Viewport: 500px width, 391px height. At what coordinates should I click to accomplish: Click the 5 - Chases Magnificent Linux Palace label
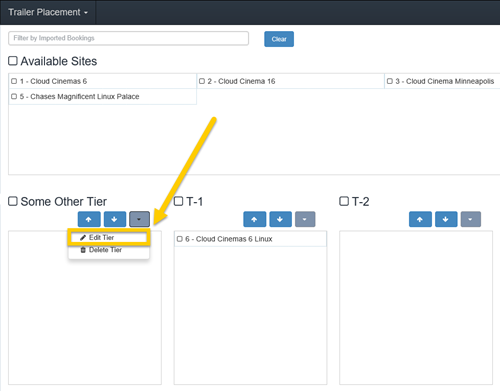pyautogui.click(x=79, y=97)
